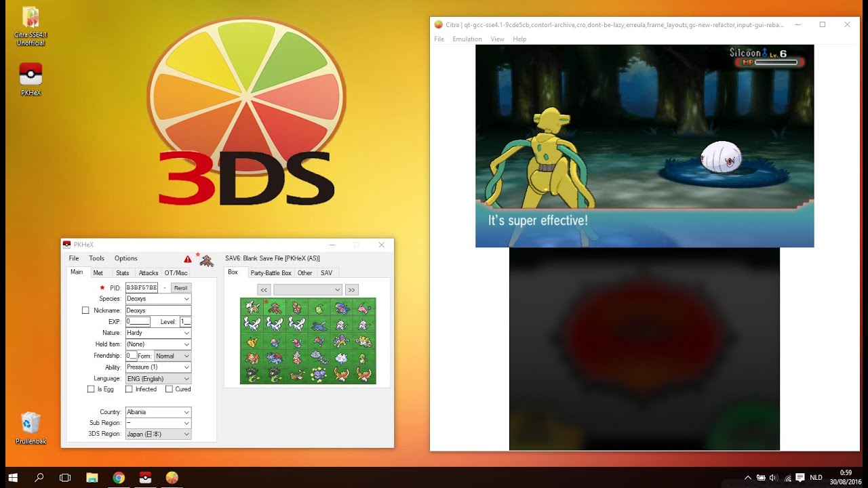Select Salamence in the box grid
This screenshot has width=868, height=488.
[274, 358]
